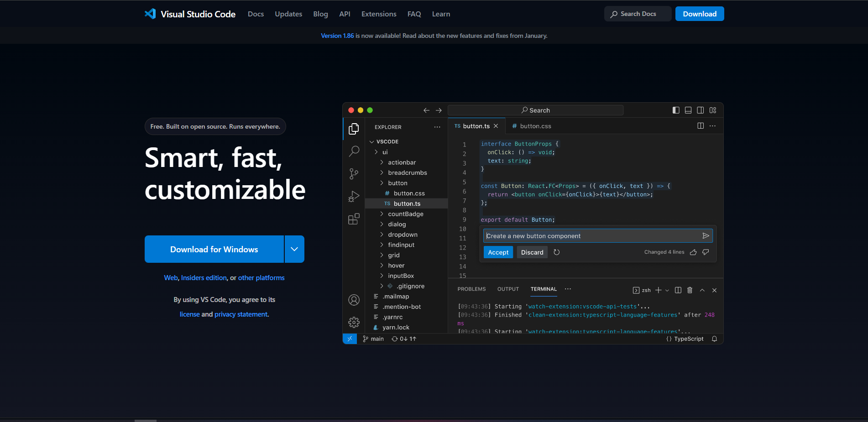Collapse the VSCODE folder section
This screenshot has height=422, width=868.
(x=371, y=142)
